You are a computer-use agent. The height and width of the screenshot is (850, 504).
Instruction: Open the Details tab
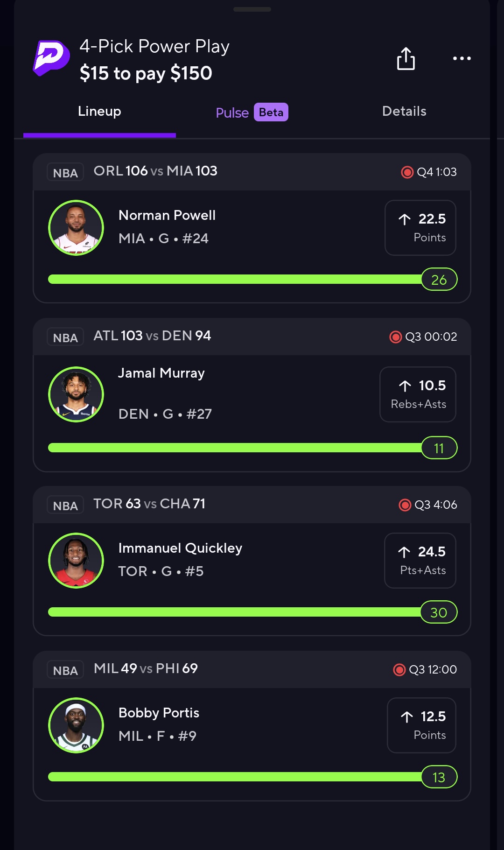(x=404, y=112)
